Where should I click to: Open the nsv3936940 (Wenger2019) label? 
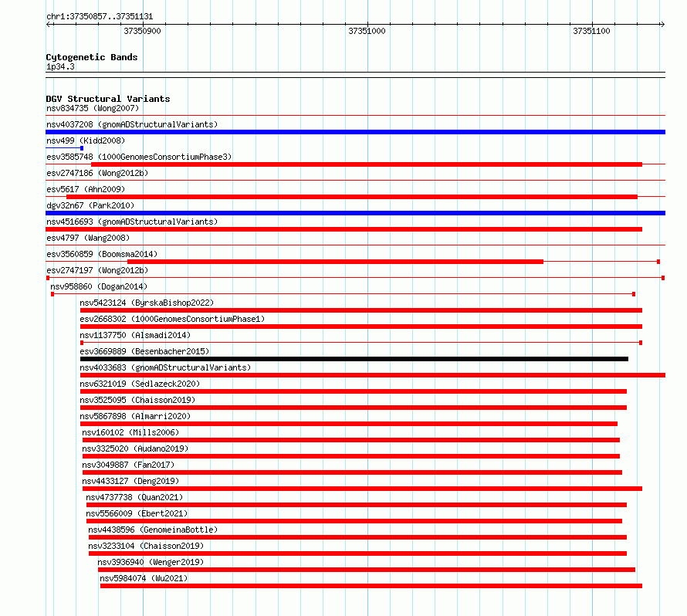tap(151, 562)
